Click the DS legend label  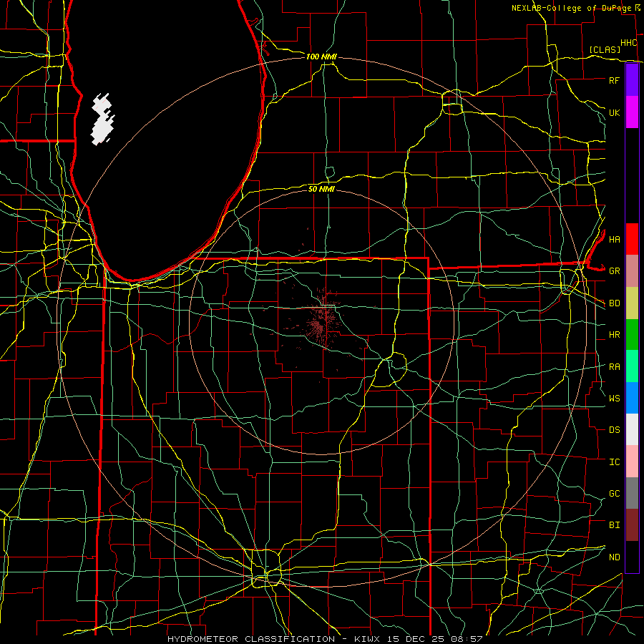615,429
